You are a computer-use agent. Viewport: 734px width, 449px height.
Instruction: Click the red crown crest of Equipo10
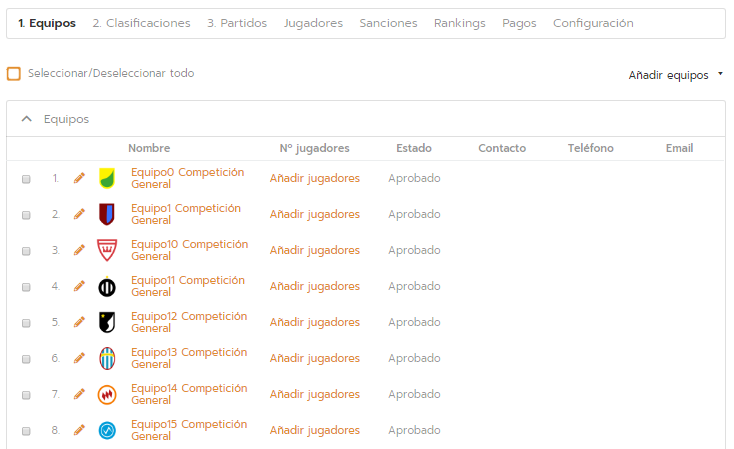(107, 250)
